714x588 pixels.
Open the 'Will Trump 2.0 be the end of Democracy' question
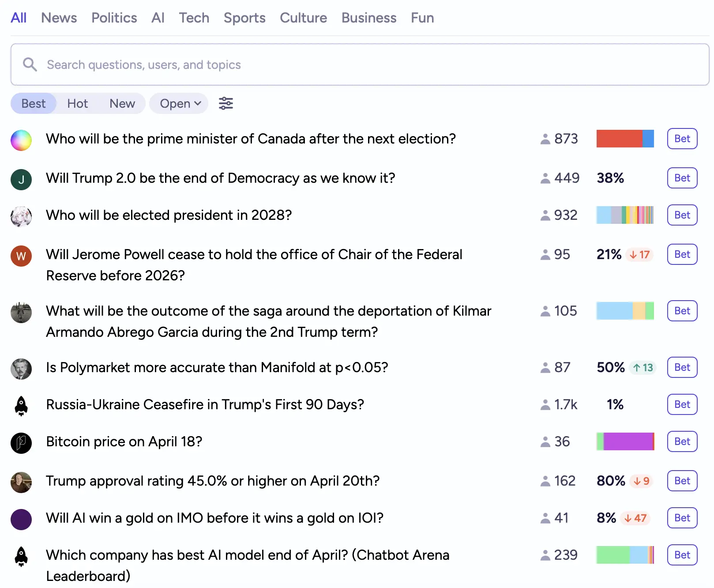(220, 178)
